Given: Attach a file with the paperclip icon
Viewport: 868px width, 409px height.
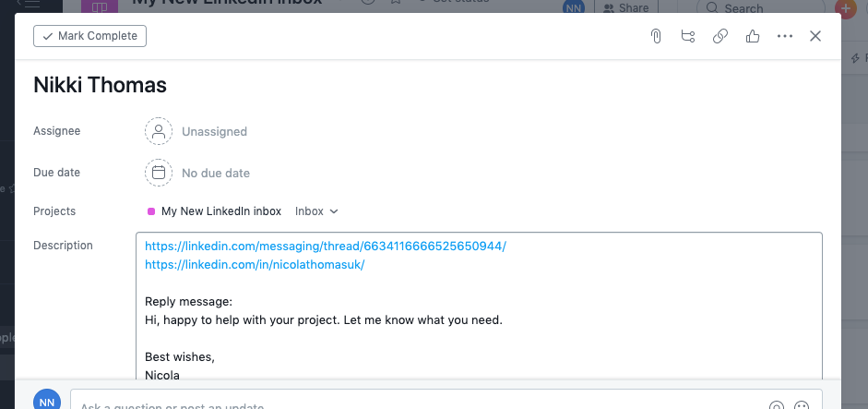Looking at the screenshot, I should [x=656, y=37].
